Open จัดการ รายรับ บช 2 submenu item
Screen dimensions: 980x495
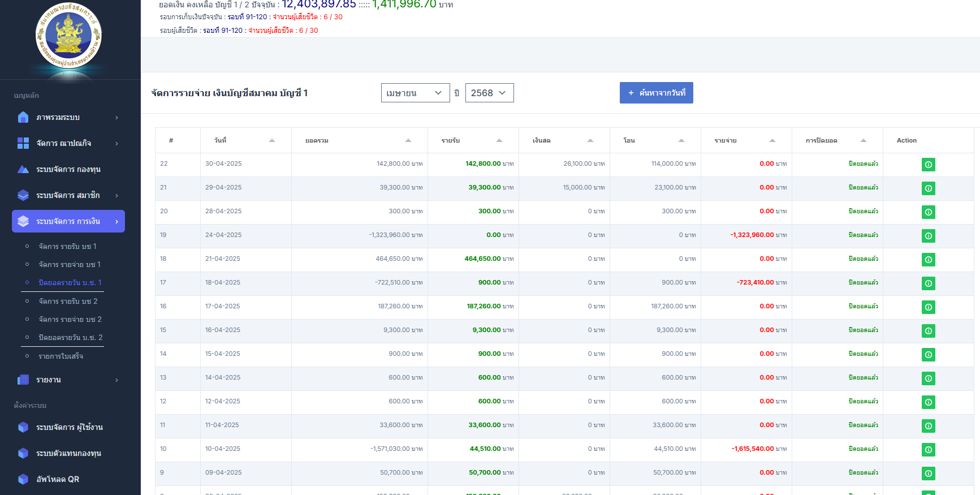point(68,302)
